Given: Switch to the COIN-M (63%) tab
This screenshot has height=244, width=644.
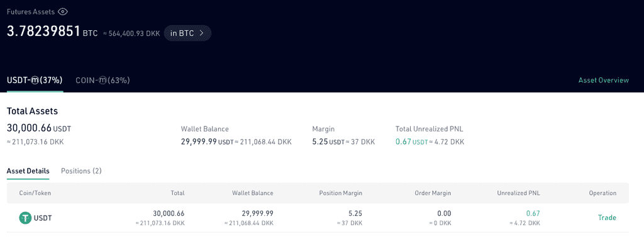Looking at the screenshot, I should (103, 80).
